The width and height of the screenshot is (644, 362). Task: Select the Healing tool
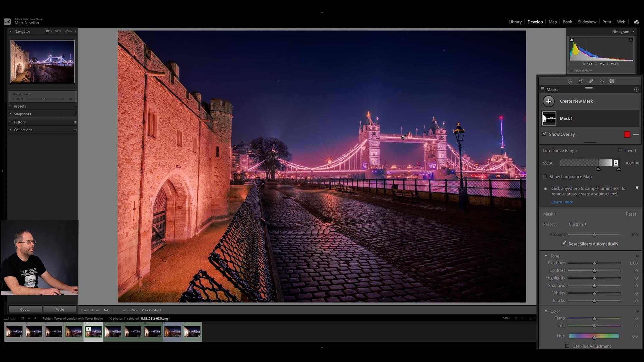click(x=591, y=81)
